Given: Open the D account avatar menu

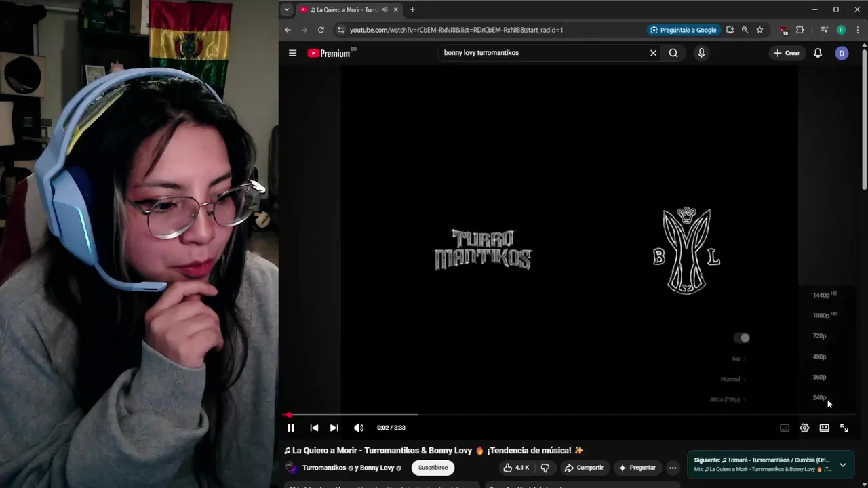Looking at the screenshot, I should click(x=842, y=53).
